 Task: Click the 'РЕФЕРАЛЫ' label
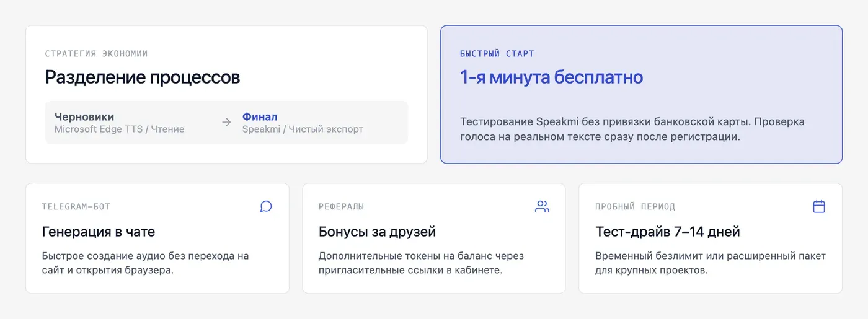tap(342, 207)
